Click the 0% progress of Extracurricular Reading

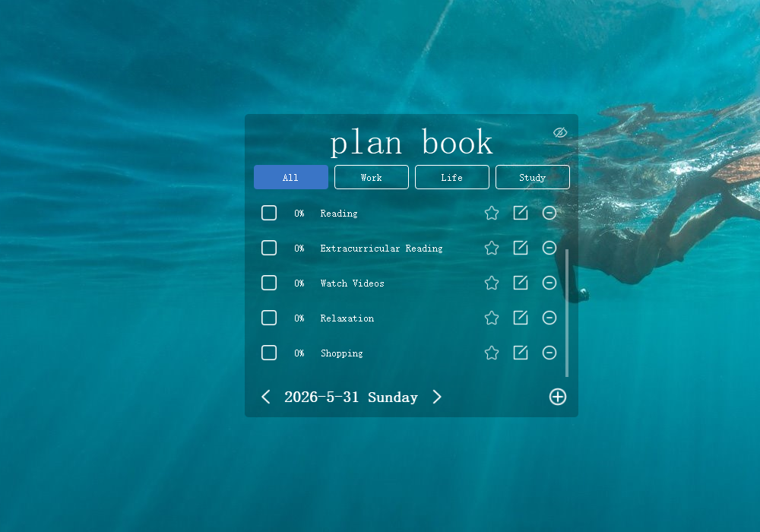pos(299,248)
